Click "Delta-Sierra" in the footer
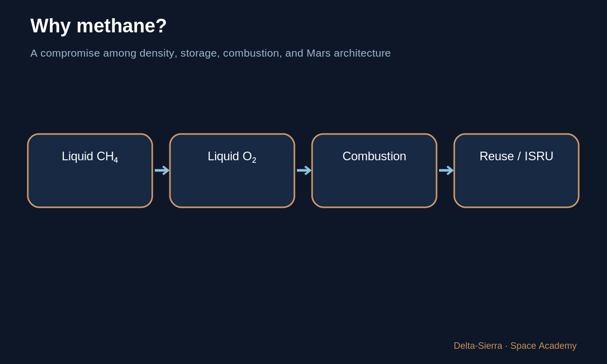Image resolution: width=607 pixels, height=364 pixels. click(478, 346)
